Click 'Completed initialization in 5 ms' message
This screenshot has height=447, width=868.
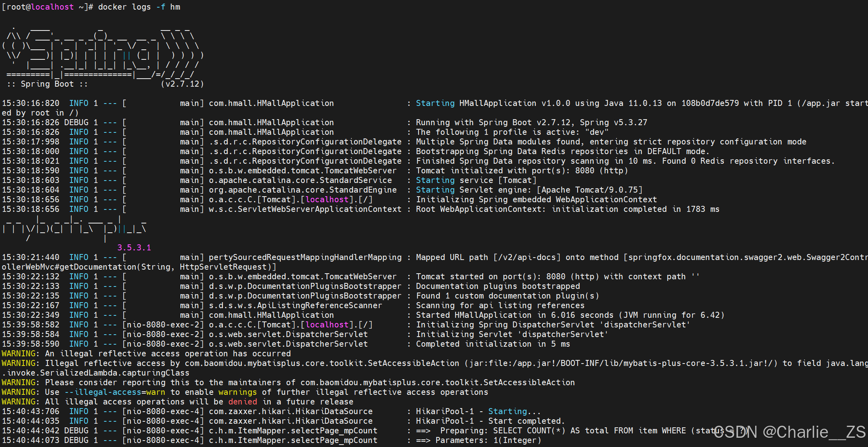point(493,344)
